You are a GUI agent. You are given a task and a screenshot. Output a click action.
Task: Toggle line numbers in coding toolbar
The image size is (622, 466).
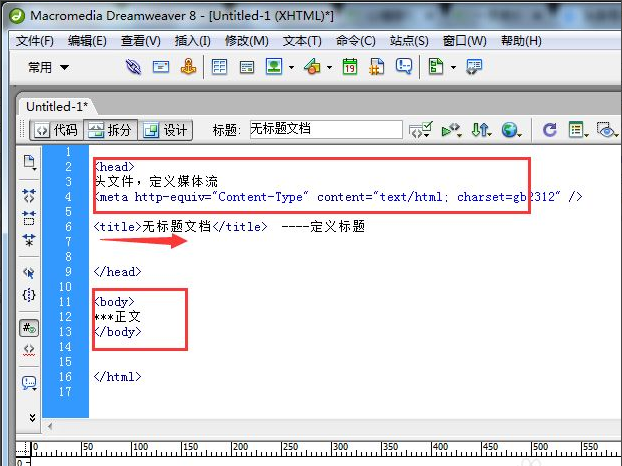[29, 327]
